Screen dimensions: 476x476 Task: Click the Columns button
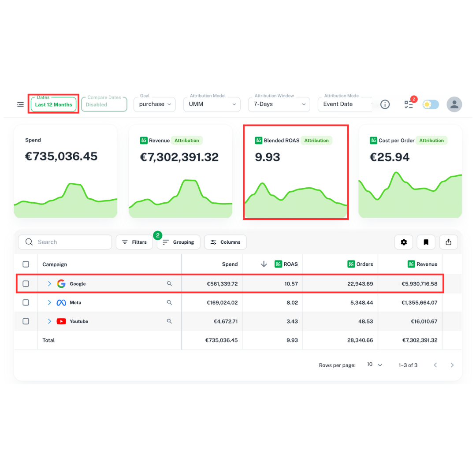click(x=225, y=242)
